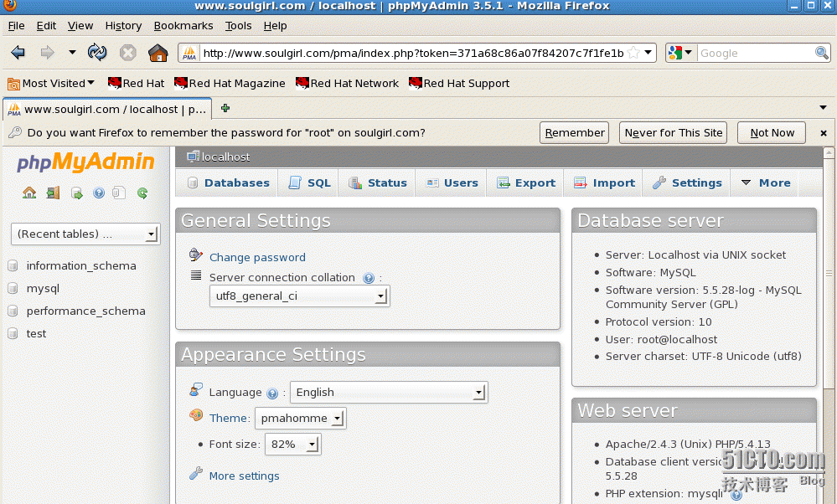The height and width of the screenshot is (504, 837).
Task: Open the new tab plus icon
Action: click(225, 109)
